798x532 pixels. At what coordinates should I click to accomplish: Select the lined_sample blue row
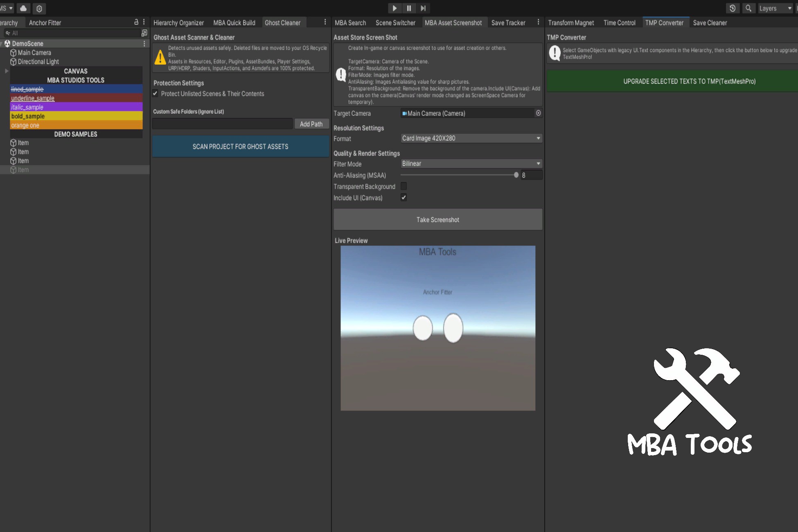[x=76, y=89]
